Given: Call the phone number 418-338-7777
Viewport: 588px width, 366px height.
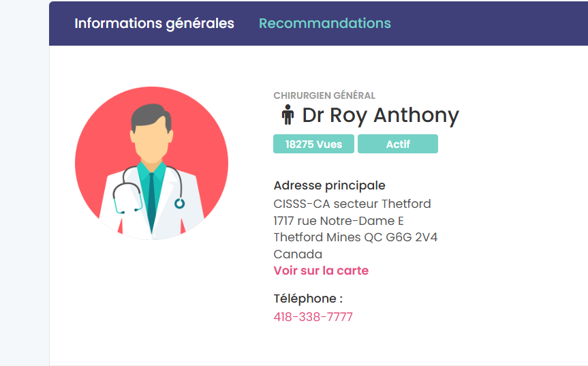Looking at the screenshot, I should pyautogui.click(x=313, y=317).
